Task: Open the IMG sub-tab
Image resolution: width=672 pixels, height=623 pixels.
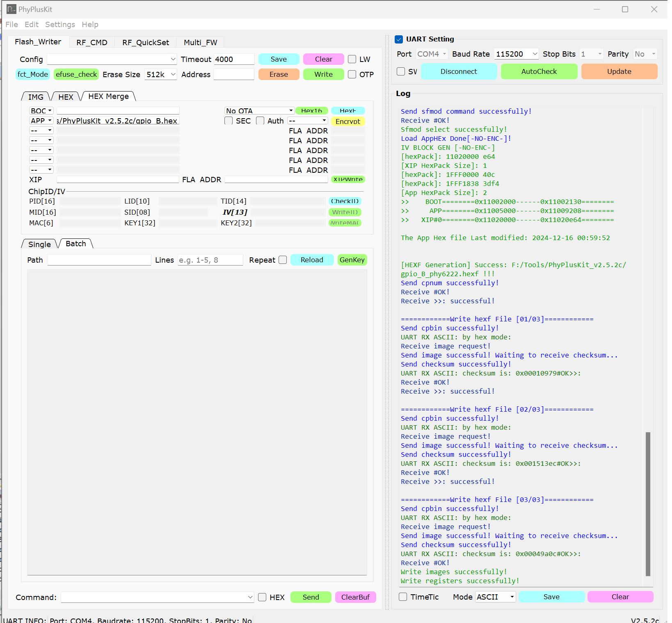Action: pyautogui.click(x=36, y=97)
